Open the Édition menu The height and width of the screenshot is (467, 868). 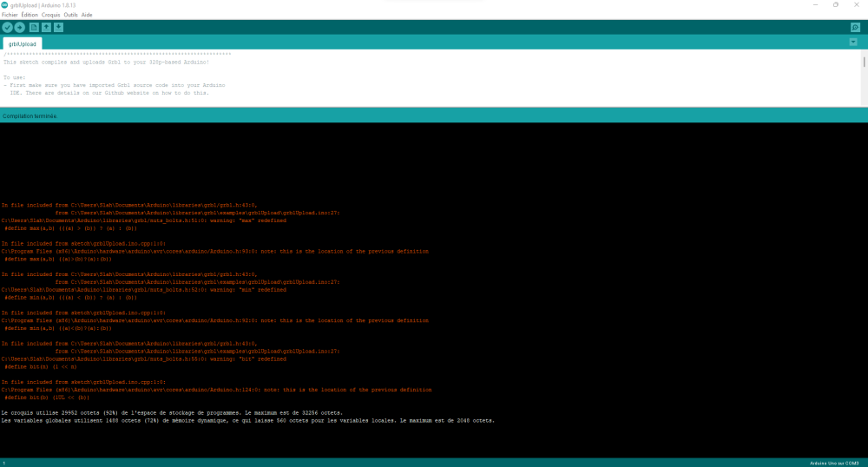[x=30, y=15]
